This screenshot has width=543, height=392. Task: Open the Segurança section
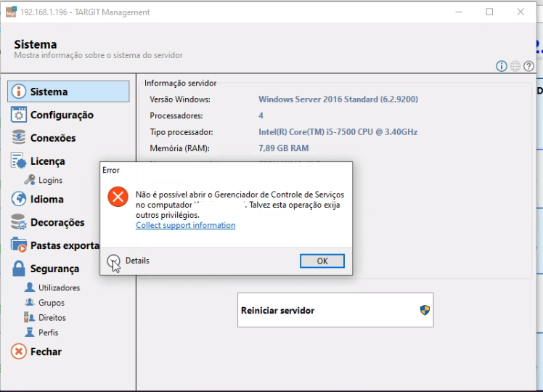[54, 269]
